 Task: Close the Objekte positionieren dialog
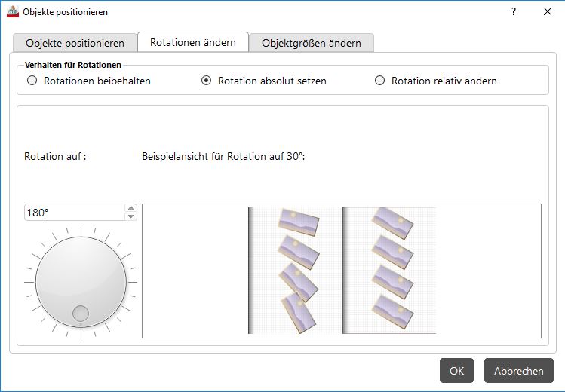[548, 12]
